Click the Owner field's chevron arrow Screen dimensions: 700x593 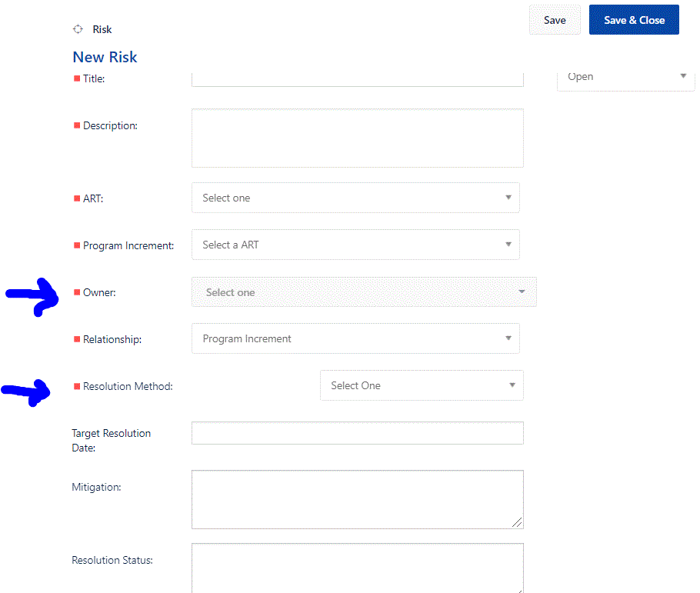coord(522,292)
